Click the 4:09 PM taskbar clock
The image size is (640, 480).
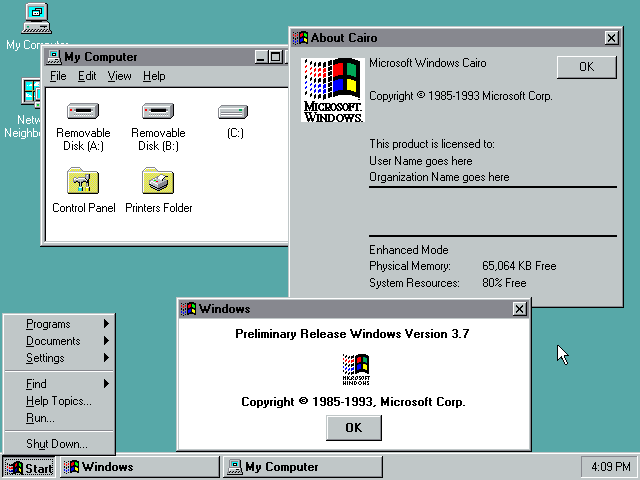pos(610,467)
